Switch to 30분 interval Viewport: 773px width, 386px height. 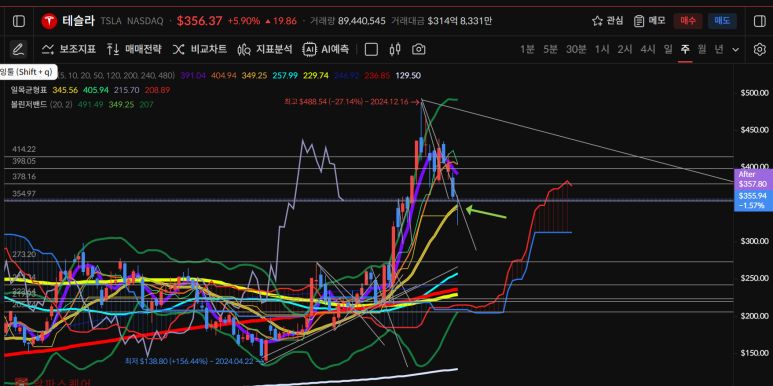coord(576,49)
